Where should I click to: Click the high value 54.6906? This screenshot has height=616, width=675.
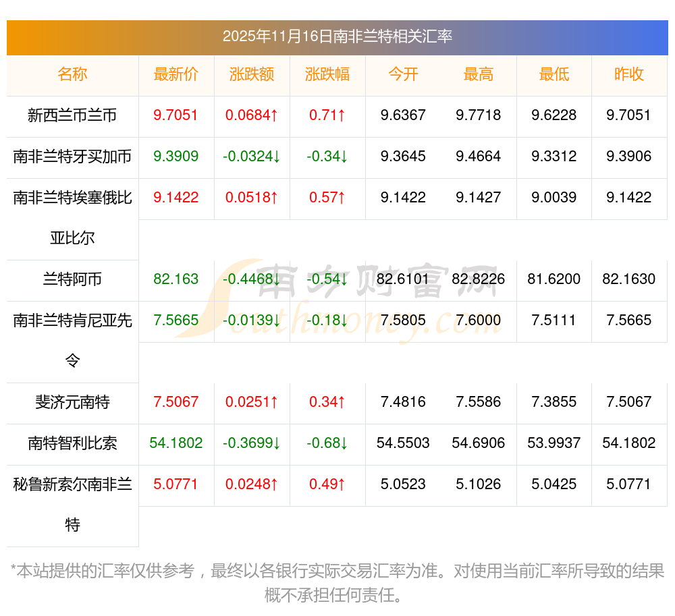479,443
